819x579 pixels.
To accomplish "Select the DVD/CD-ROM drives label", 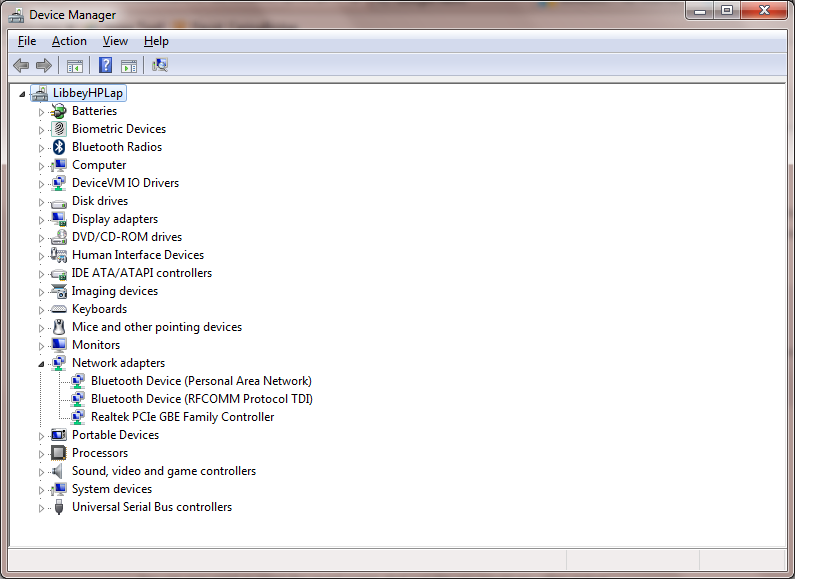I will point(127,237).
